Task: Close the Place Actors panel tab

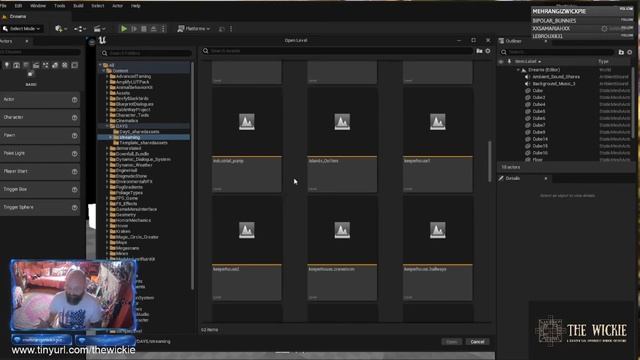Action: pos(27,41)
